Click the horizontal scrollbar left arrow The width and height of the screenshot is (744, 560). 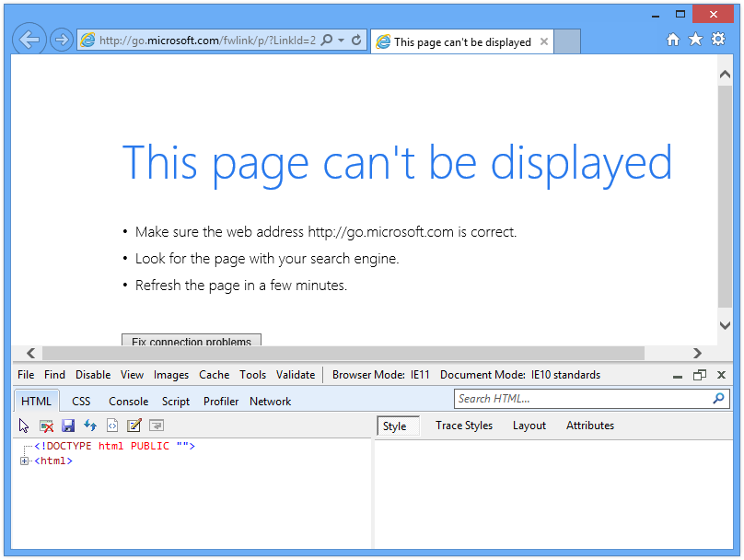point(30,353)
